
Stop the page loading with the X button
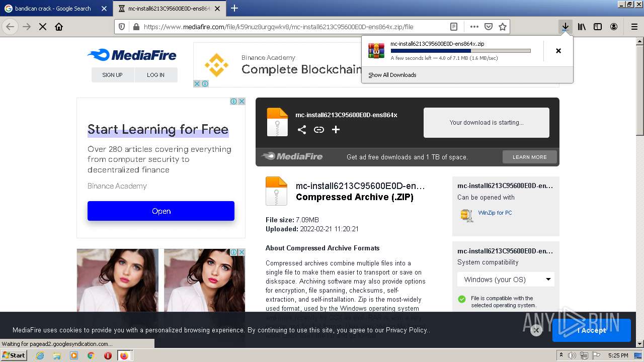43,27
